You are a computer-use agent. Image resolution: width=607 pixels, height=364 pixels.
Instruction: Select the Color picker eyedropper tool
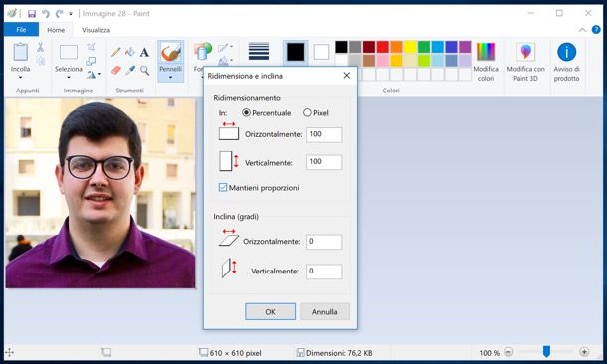click(x=130, y=70)
